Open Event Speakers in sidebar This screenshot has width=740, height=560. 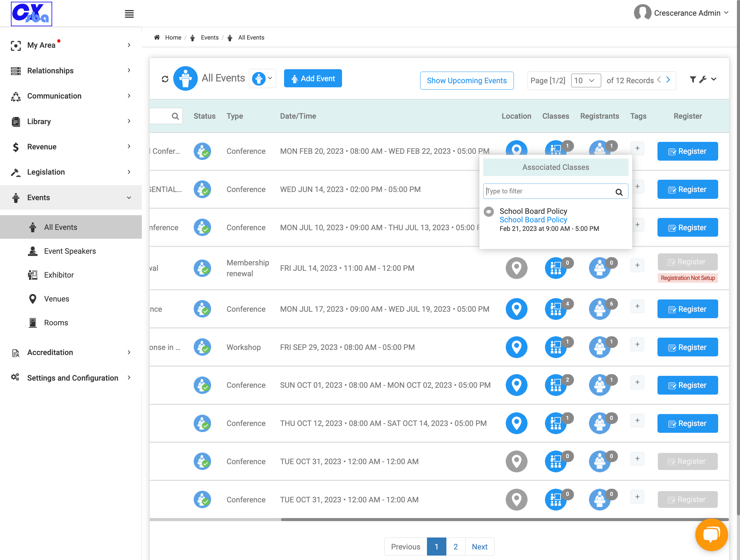[70, 251]
